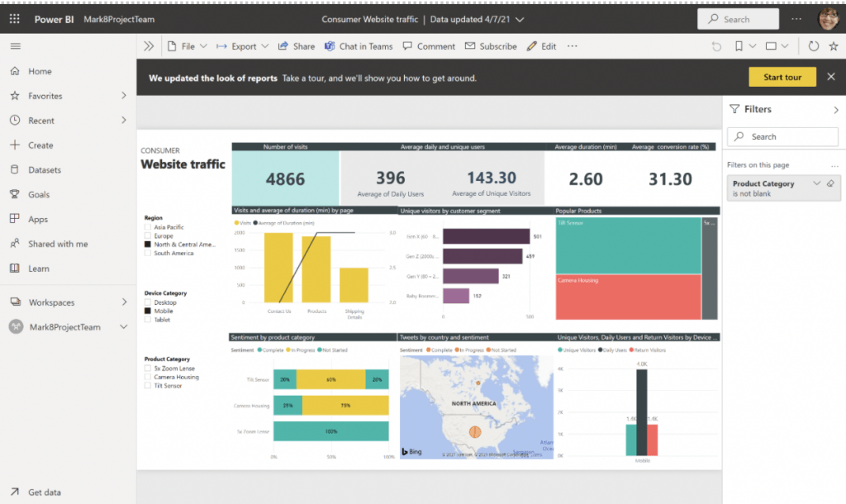
Task: Click the Edit pencil button
Action: [541, 46]
